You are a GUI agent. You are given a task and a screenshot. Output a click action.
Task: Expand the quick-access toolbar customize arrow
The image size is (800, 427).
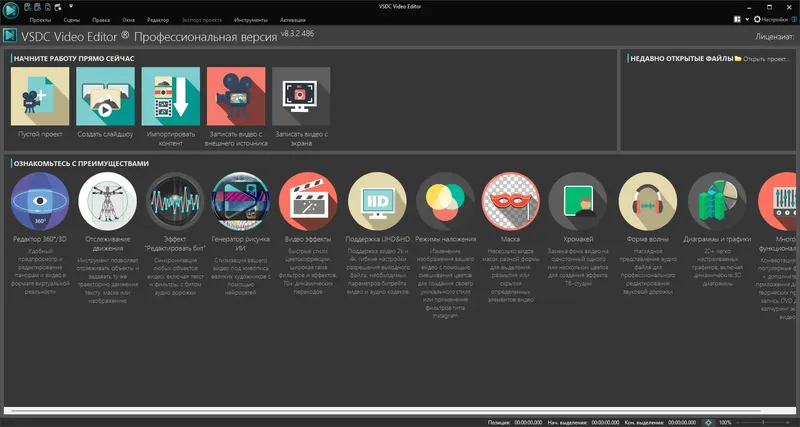coord(71,6)
